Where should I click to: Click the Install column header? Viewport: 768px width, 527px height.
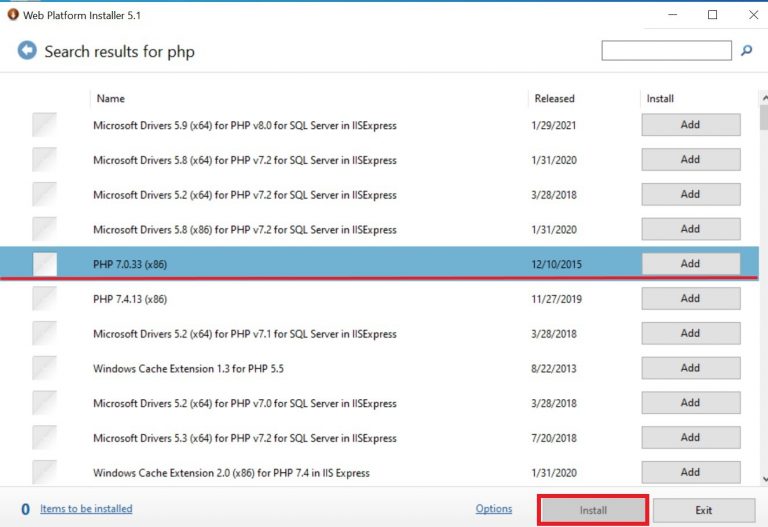pyautogui.click(x=660, y=98)
